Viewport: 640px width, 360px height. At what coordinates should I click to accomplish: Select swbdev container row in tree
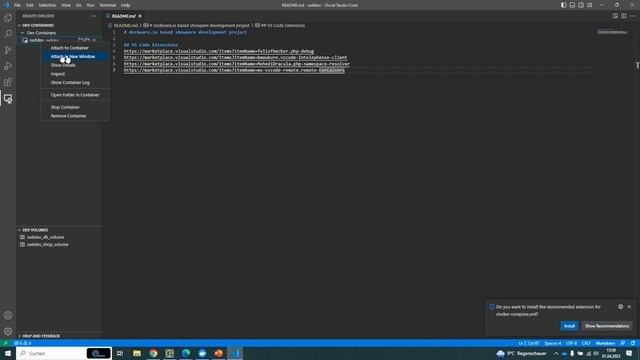58,40
